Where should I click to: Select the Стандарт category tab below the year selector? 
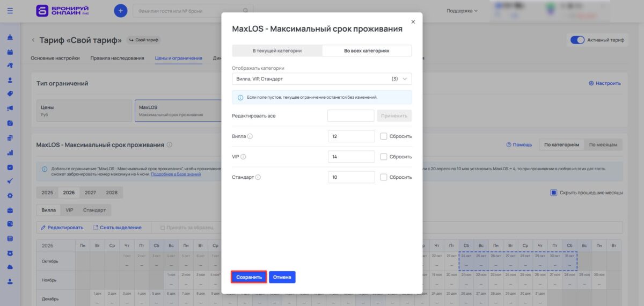coord(94,210)
